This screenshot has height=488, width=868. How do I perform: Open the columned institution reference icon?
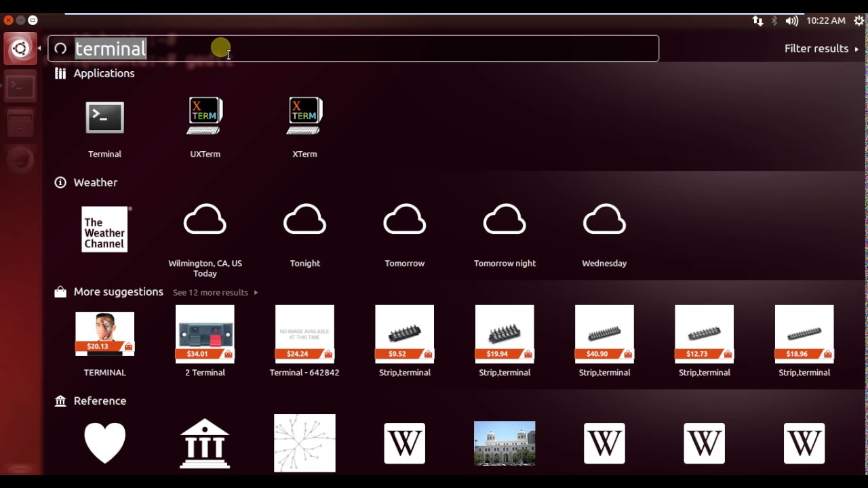click(x=205, y=443)
